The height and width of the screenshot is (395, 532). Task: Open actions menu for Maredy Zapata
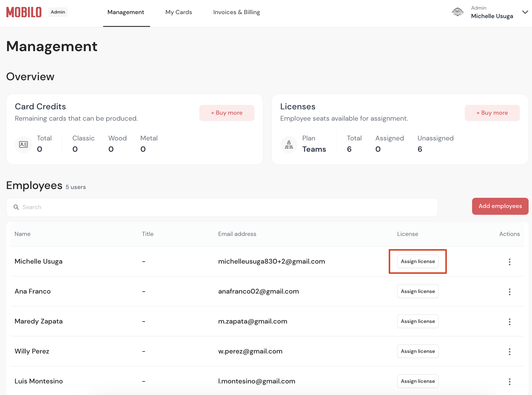(x=509, y=322)
